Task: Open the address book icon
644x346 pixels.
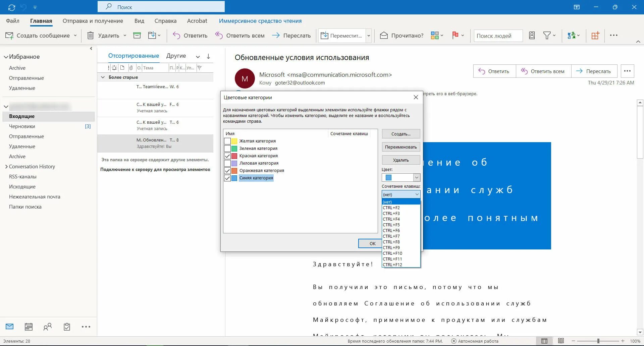Action: tap(531, 35)
